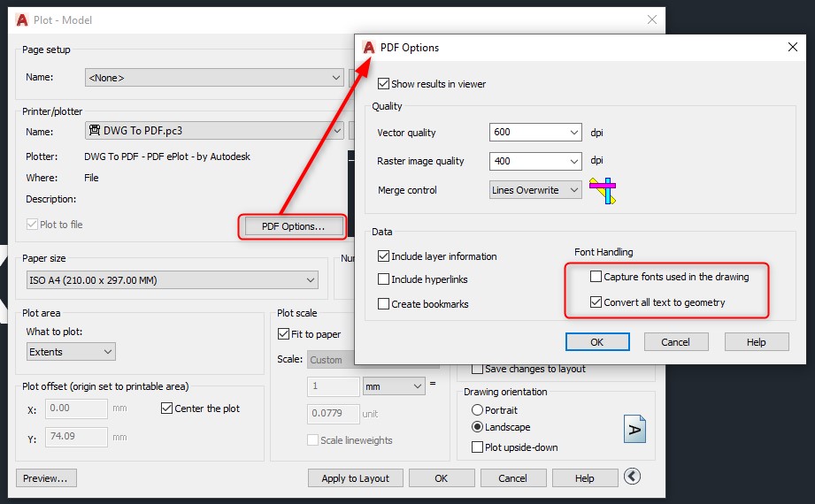This screenshot has width=815, height=504.
Task: Check Save changes to layout
Action: pyautogui.click(x=477, y=369)
